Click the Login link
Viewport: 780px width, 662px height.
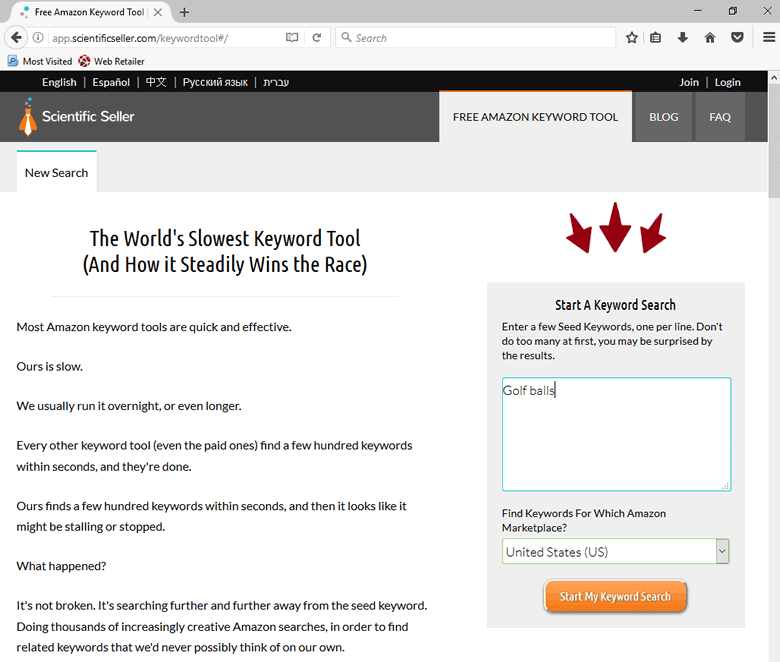coord(727,83)
